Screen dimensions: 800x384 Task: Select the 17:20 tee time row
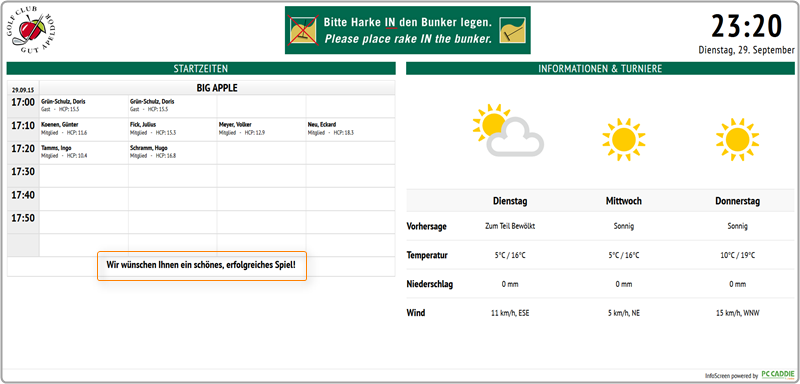pos(201,153)
